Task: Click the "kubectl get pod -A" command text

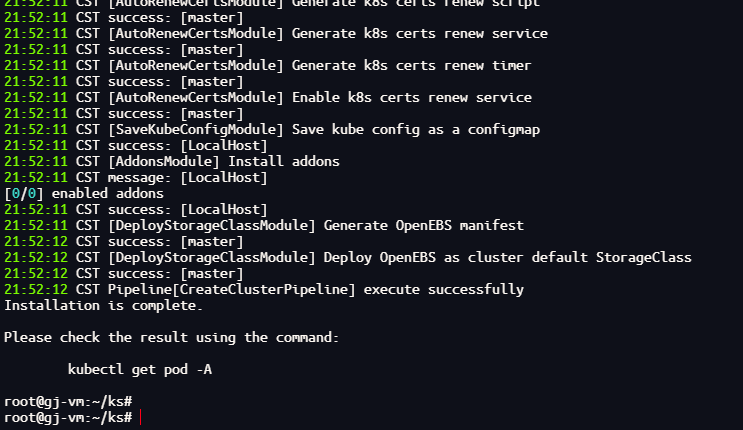Action: tap(140, 370)
